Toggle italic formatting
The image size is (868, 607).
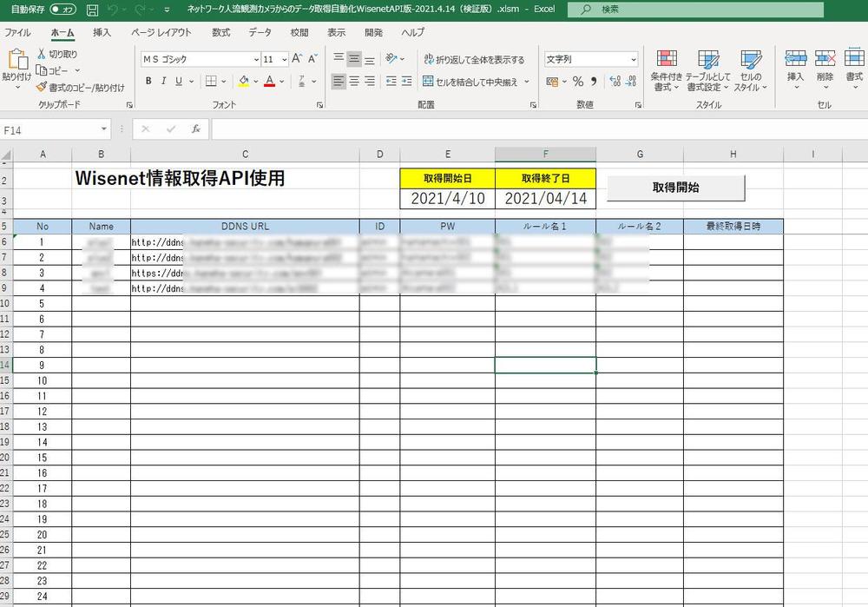163,81
